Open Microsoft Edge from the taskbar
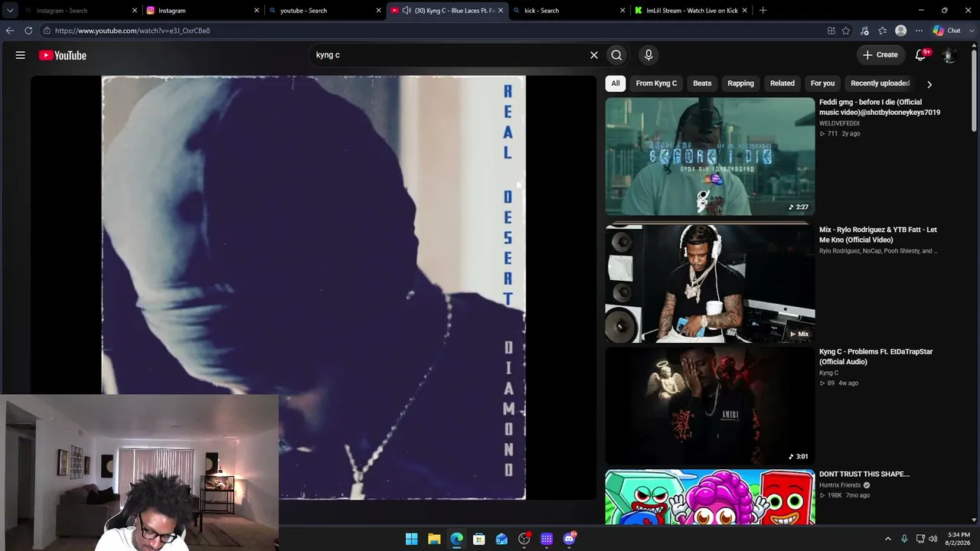 pos(456,539)
